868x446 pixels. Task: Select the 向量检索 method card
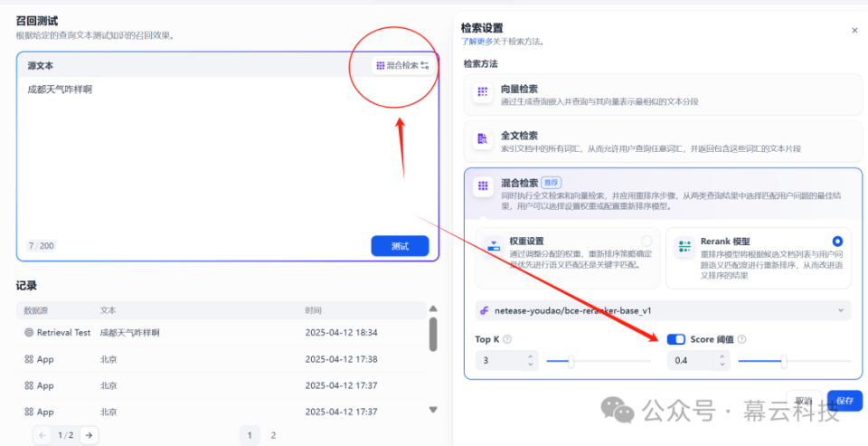point(663,95)
